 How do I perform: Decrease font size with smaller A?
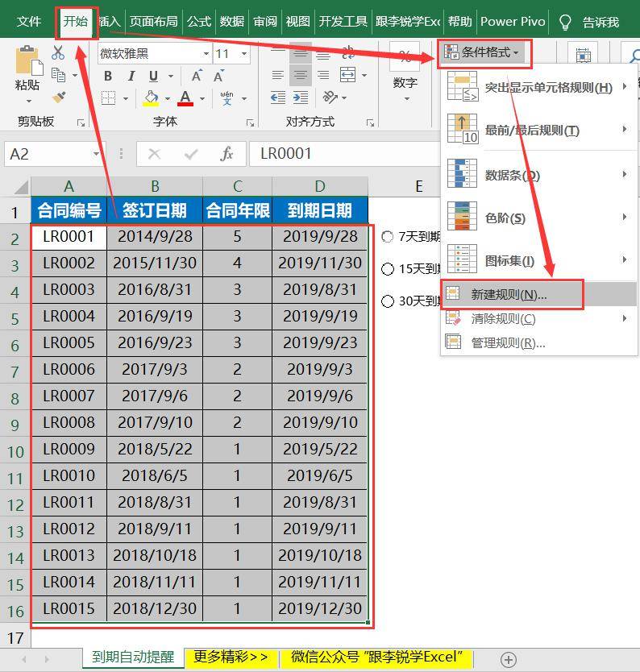pyautogui.click(x=218, y=76)
